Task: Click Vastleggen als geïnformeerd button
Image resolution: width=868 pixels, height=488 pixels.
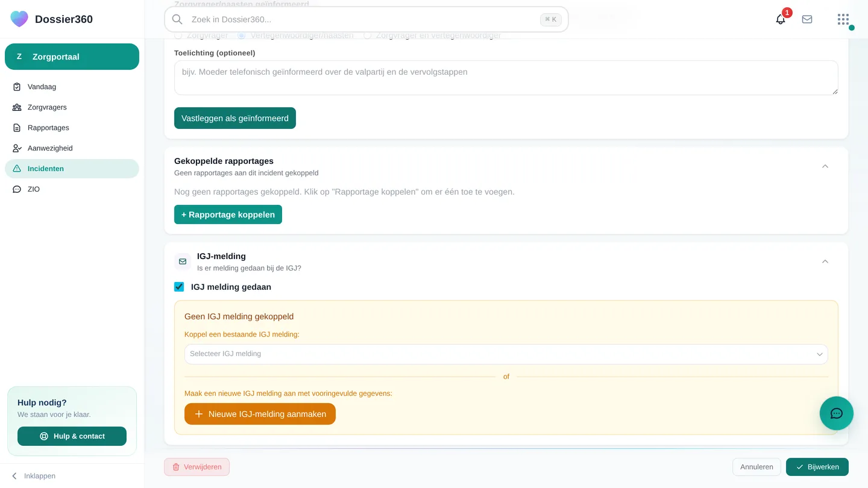Action: (x=235, y=118)
